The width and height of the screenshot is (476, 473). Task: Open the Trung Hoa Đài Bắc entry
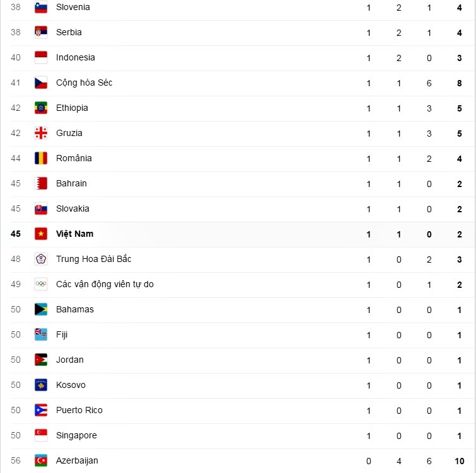[x=93, y=259]
